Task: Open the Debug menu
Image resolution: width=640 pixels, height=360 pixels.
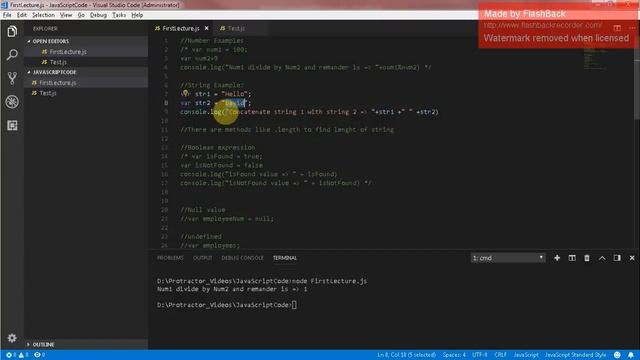Action: pos(98,15)
